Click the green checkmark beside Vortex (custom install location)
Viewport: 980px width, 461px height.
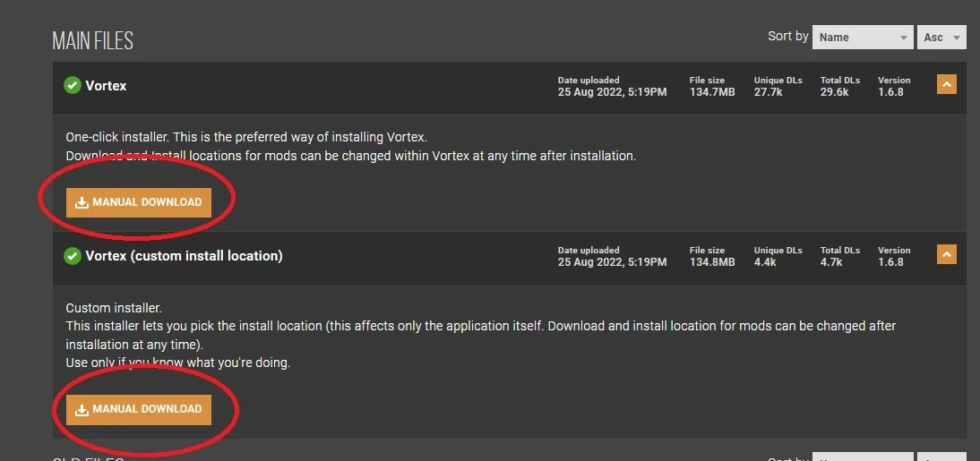pos(73,255)
